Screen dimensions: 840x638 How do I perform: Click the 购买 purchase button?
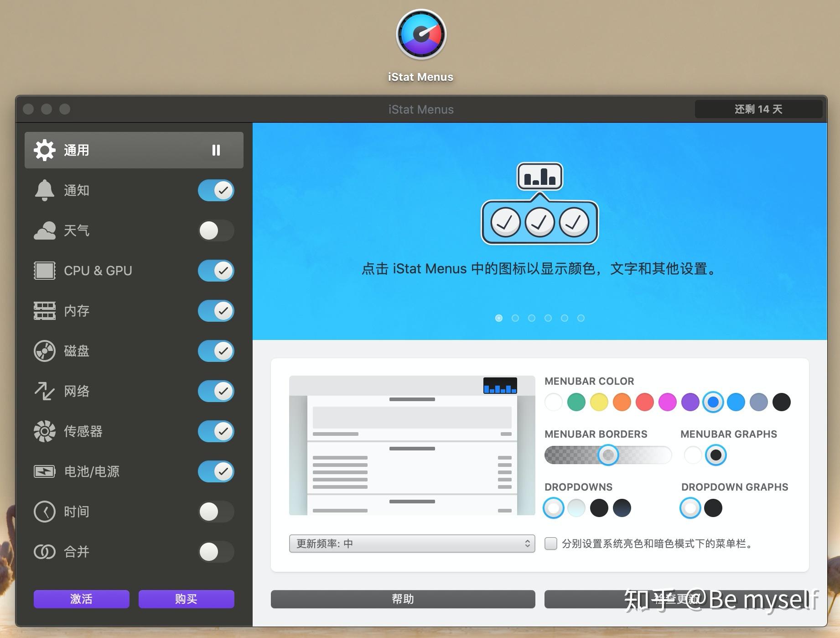click(187, 599)
